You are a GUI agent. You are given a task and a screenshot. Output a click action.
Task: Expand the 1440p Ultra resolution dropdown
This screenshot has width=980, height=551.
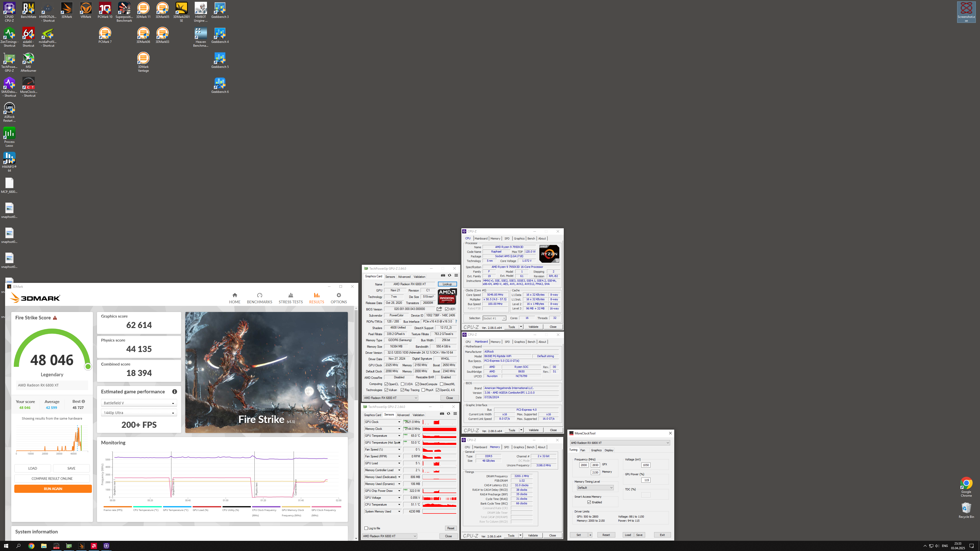click(139, 413)
